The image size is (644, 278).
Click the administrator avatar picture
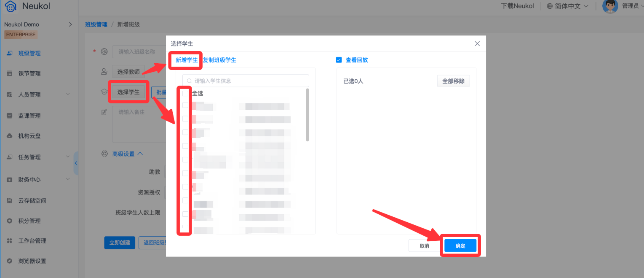(610, 6)
